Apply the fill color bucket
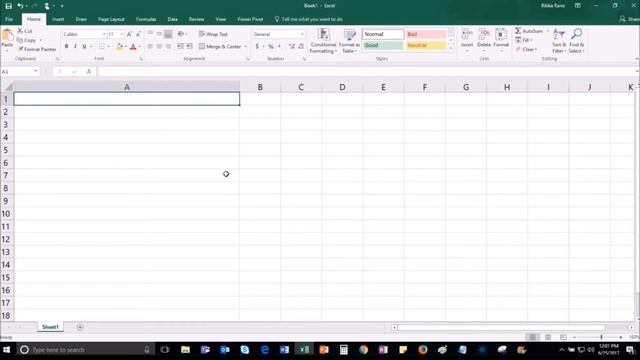 (119, 47)
